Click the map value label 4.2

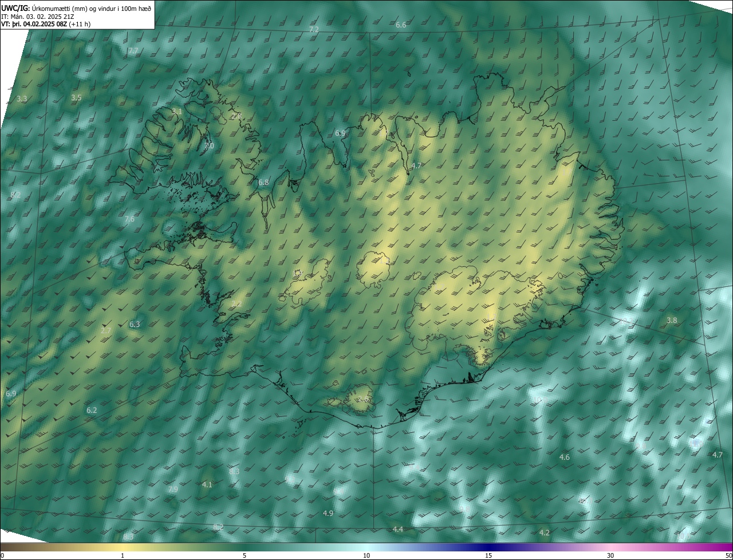click(545, 533)
